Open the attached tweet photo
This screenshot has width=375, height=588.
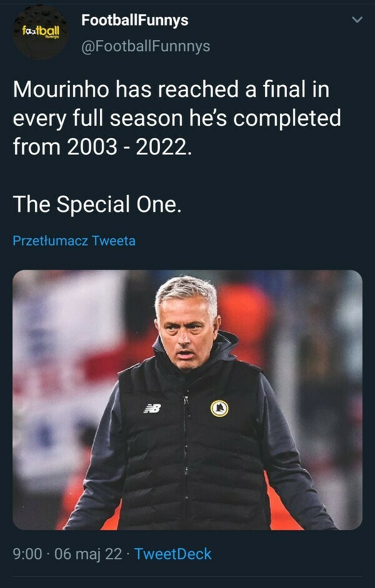point(187,399)
